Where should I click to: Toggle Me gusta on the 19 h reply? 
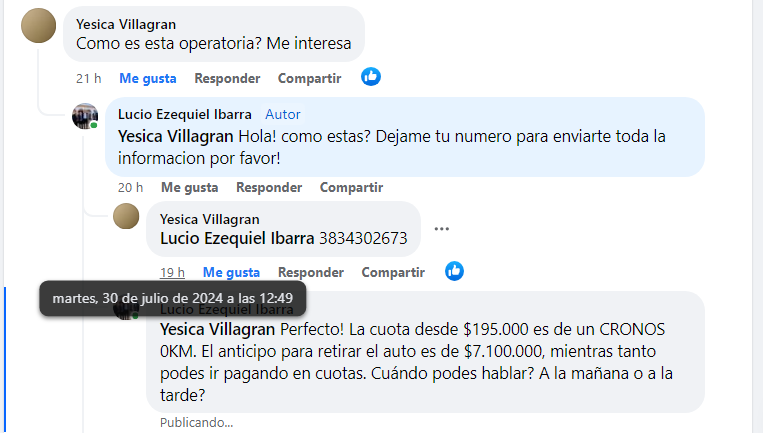coord(231,272)
